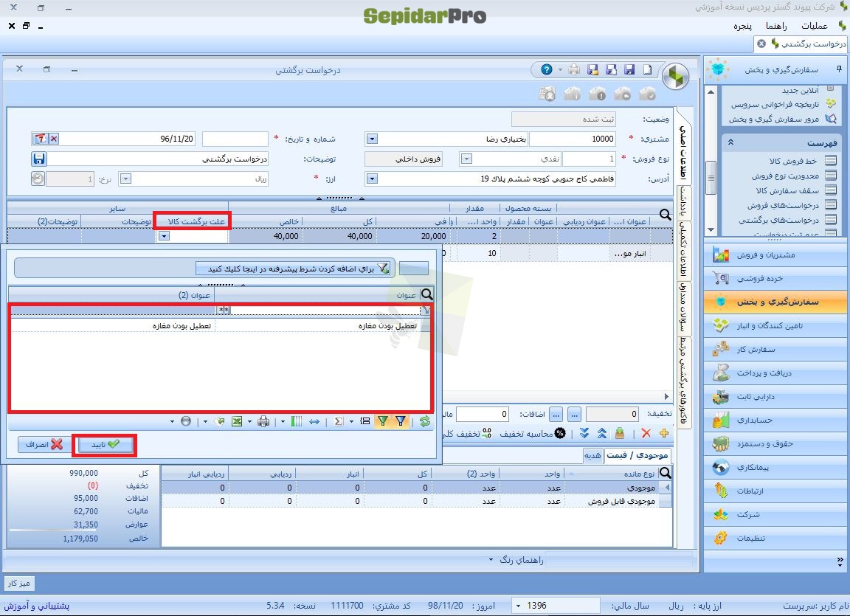The image size is (850, 616).
Task: Click the green refresh icon in the lookup popup
Action: (x=424, y=421)
